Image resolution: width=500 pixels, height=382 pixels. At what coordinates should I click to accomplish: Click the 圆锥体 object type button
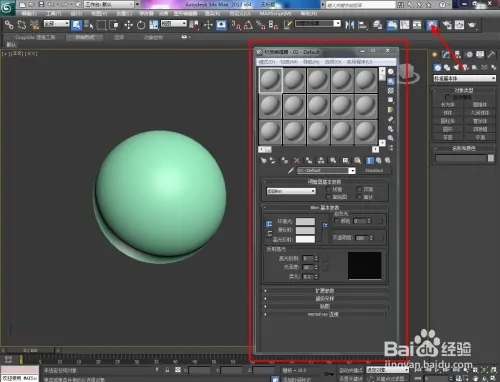pos(480,105)
